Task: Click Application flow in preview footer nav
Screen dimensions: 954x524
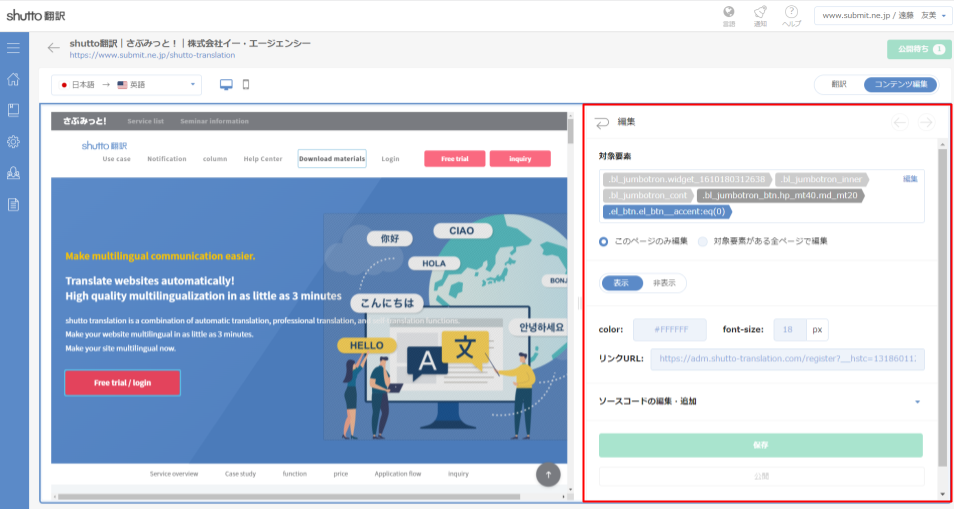Action: pyautogui.click(x=398, y=474)
